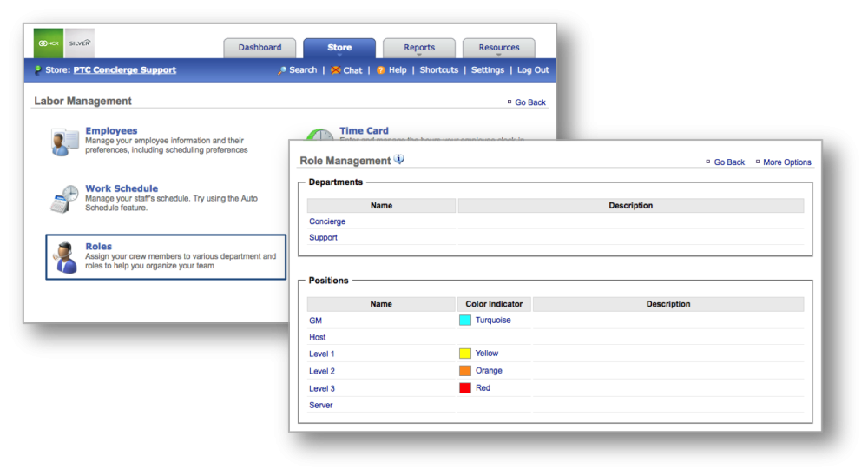The width and height of the screenshot is (868, 476).
Task: Open the Level 3 position
Action: click(x=322, y=388)
